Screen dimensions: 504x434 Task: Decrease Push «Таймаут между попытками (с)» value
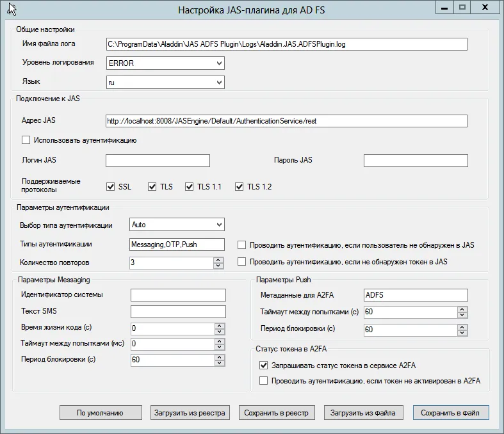[462, 315]
